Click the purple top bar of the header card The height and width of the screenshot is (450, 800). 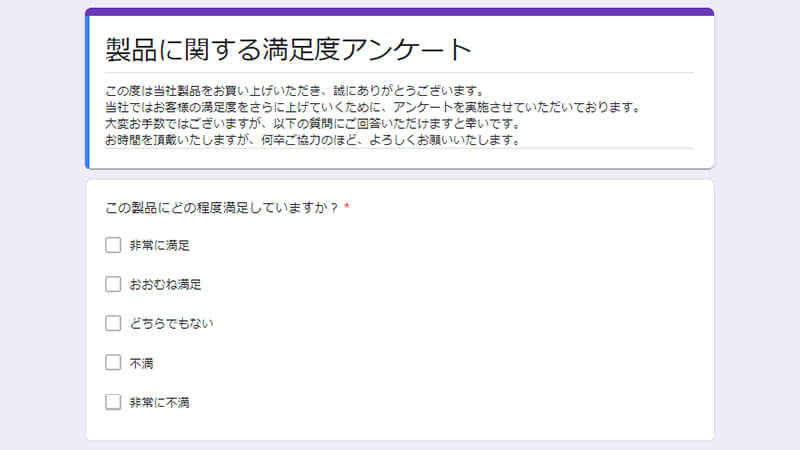coord(400,12)
